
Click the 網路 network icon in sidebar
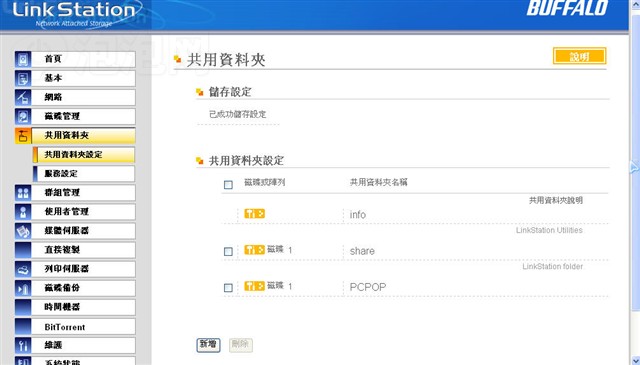[x=23, y=98]
